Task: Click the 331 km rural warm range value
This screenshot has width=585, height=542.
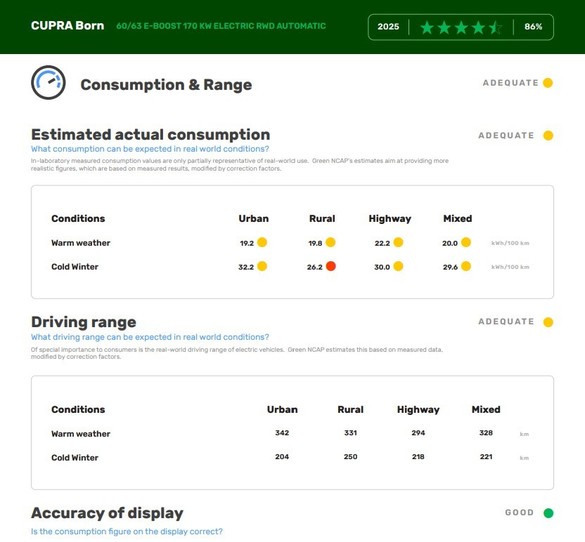Action: [350, 433]
